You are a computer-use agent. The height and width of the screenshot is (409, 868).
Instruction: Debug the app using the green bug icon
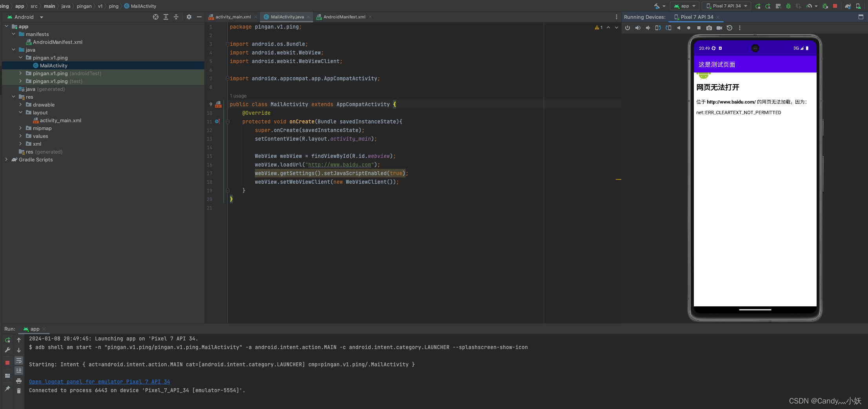(x=789, y=6)
